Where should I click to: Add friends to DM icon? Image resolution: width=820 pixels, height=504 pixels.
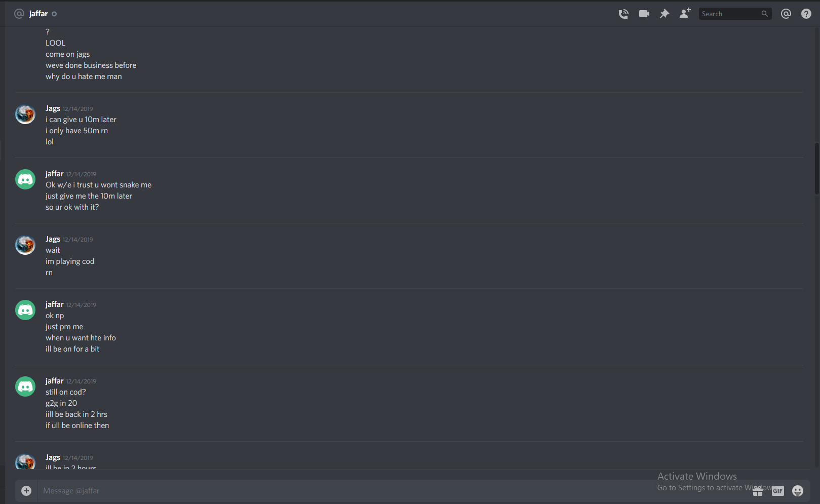click(685, 14)
